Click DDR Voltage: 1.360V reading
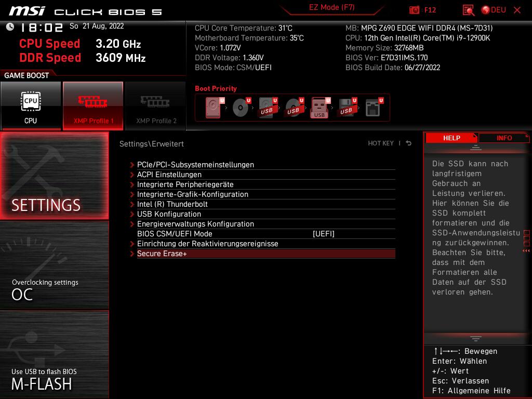 [229, 58]
